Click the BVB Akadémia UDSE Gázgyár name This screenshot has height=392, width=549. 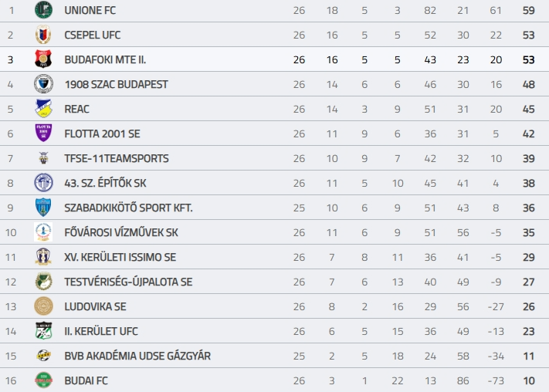tap(137, 356)
